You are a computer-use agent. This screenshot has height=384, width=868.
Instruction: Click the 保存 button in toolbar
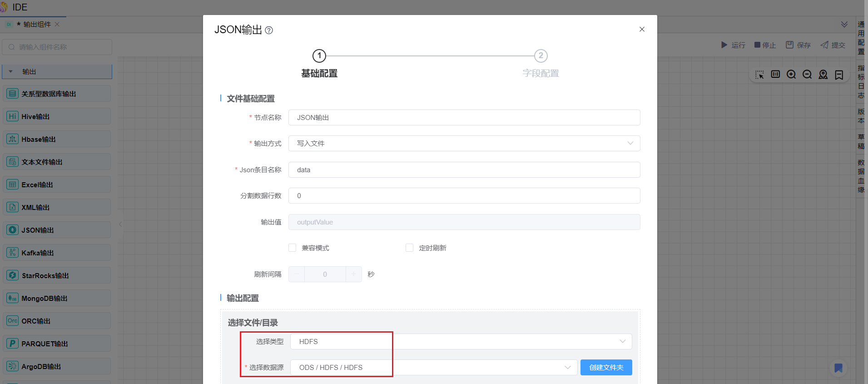click(x=799, y=45)
